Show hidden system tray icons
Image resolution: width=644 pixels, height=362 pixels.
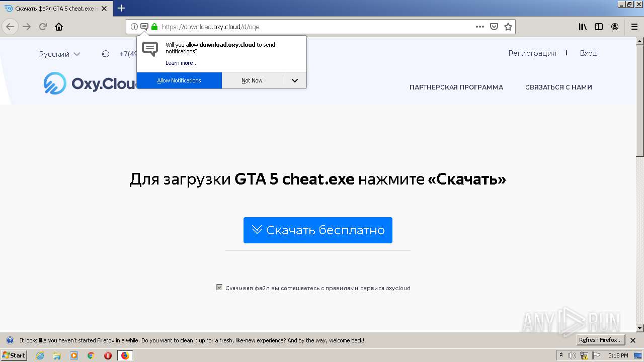click(x=561, y=355)
